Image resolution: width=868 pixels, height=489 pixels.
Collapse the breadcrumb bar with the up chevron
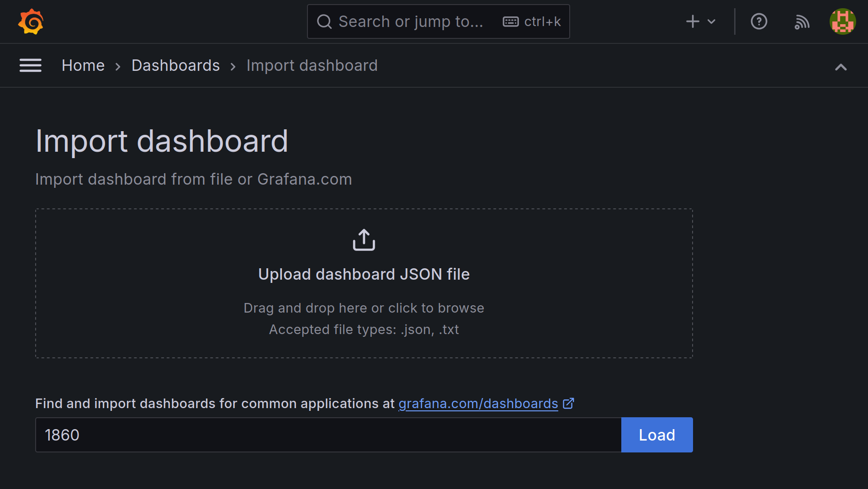click(841, 67)
